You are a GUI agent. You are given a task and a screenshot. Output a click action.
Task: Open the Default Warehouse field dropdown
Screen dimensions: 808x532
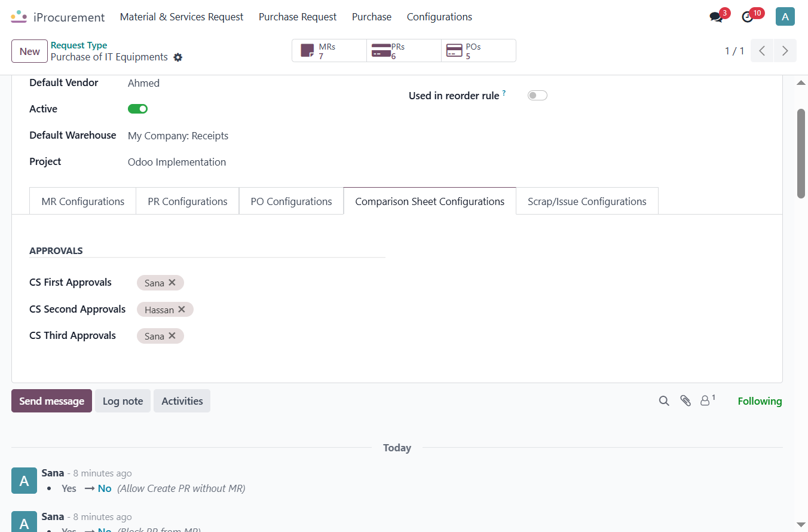point(178,136)
